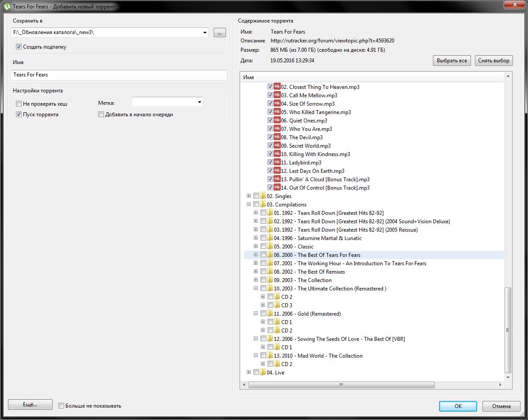Click folder icon of 12. 2006 - Sowing The Seeds Of Love
The image size is (528, 420).
click(270, 339)
